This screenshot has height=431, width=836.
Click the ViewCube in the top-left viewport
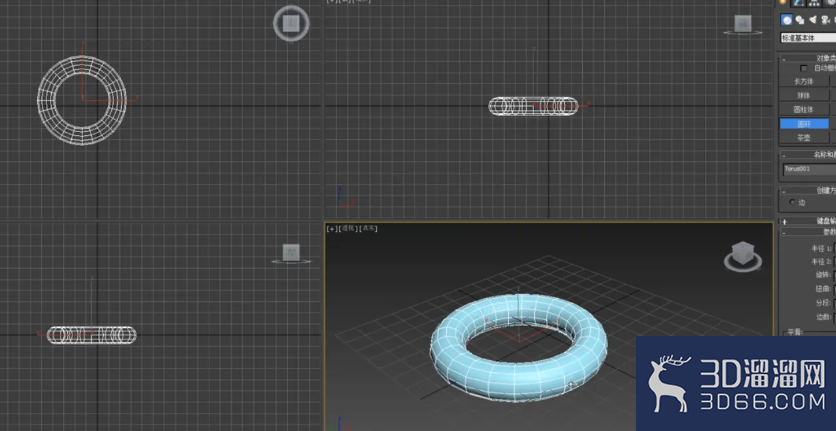click(x=291, y=23)
